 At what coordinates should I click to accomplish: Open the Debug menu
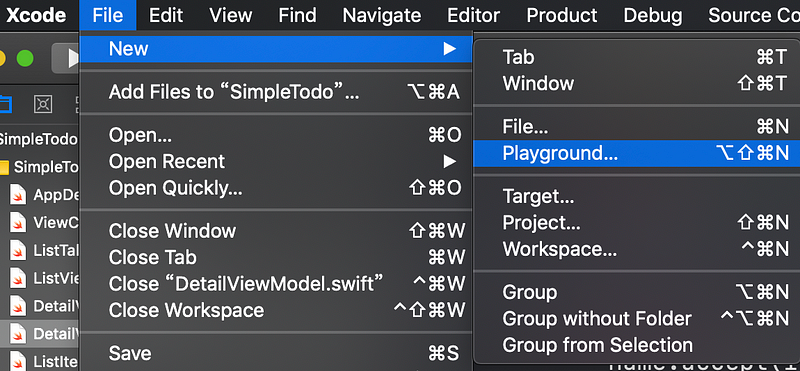653,15
